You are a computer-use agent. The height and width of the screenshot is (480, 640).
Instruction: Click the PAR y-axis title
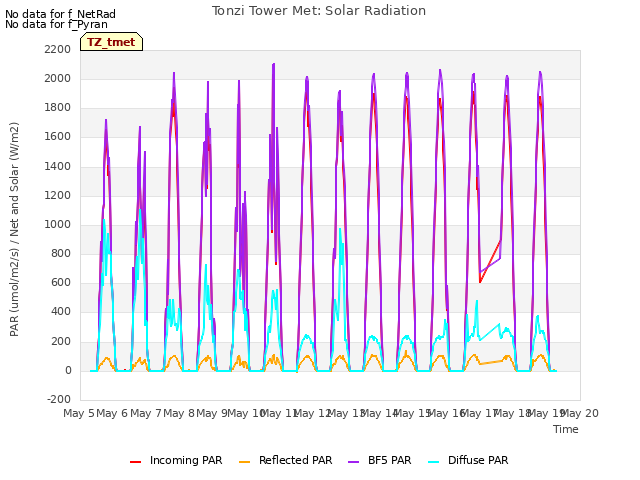click(x=14, y=229)
